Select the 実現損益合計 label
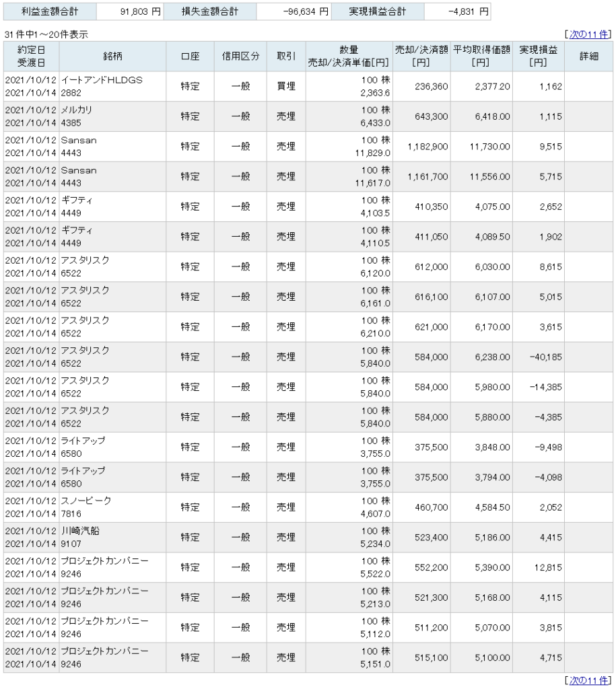The height and width of the screenshot is (689, 616). coord(377,11)
